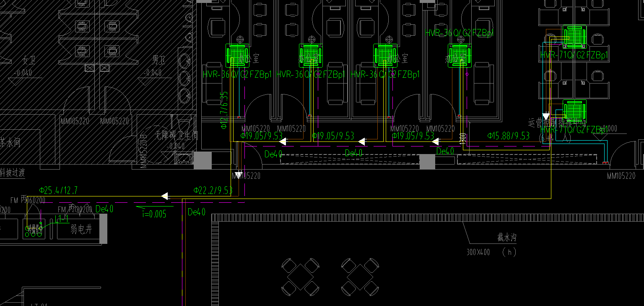The width and height of the screenshot is (644, 306).
Task: Select the De40 label beside FM丙120200
Action: coord(104,209)
